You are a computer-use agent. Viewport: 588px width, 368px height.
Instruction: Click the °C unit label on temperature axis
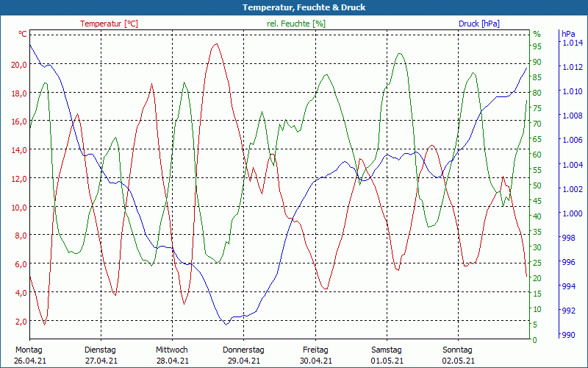coord(23,34)
